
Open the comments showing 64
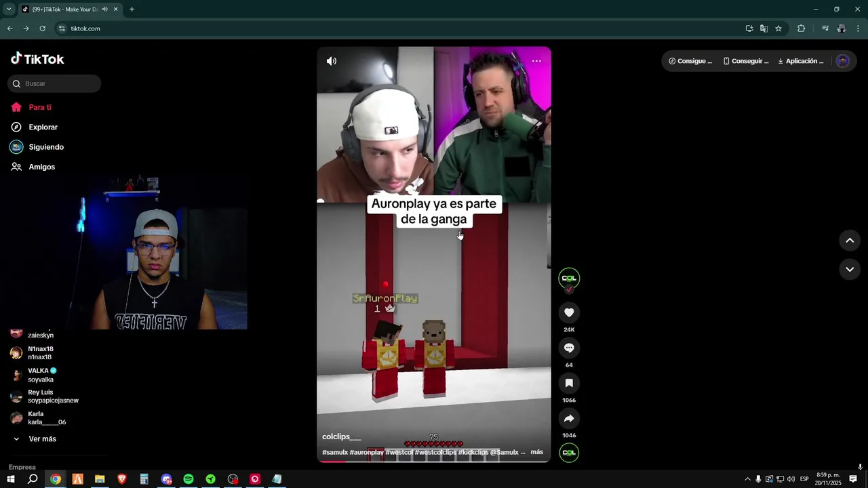[569, 348]
